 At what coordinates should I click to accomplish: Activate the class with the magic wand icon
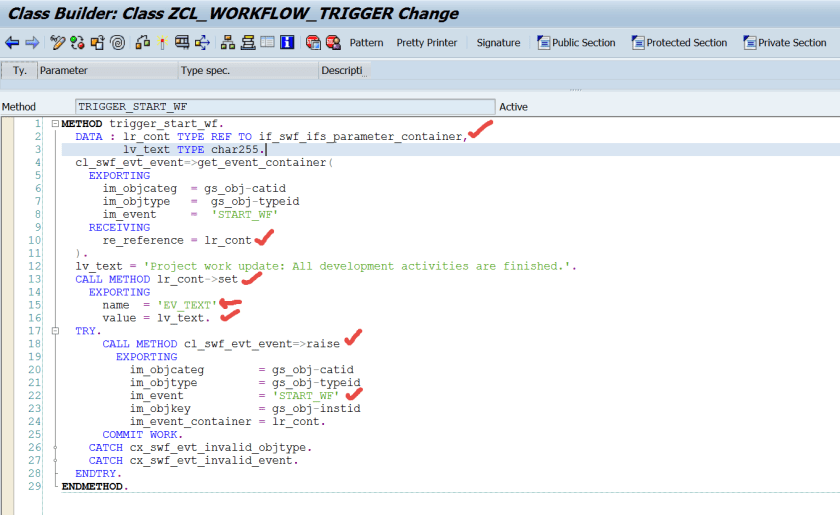click(161, 43)
